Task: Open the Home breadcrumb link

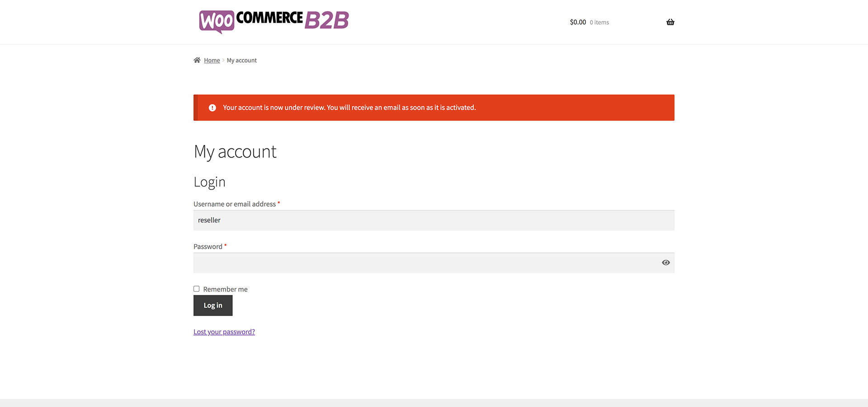Action: [212, 61]
